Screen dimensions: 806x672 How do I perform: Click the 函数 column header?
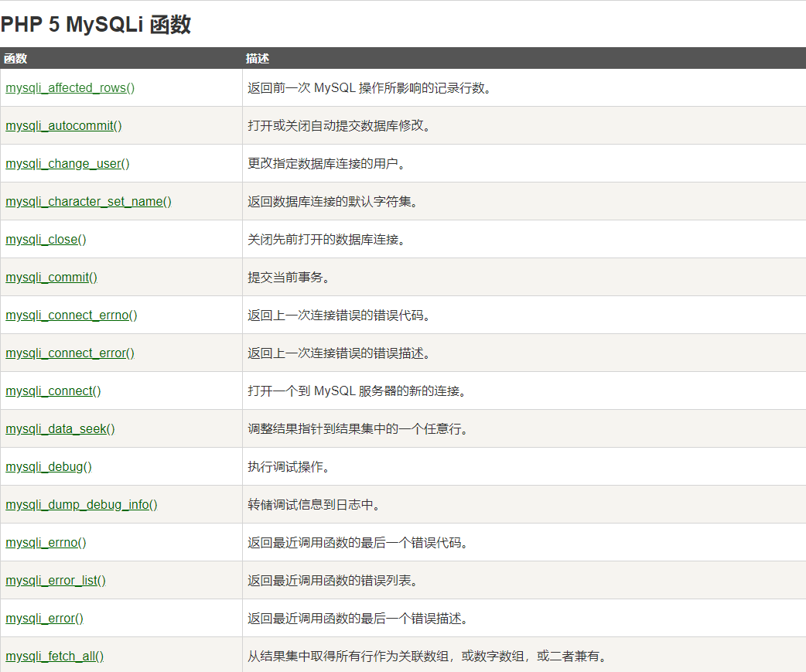[15, 59]
